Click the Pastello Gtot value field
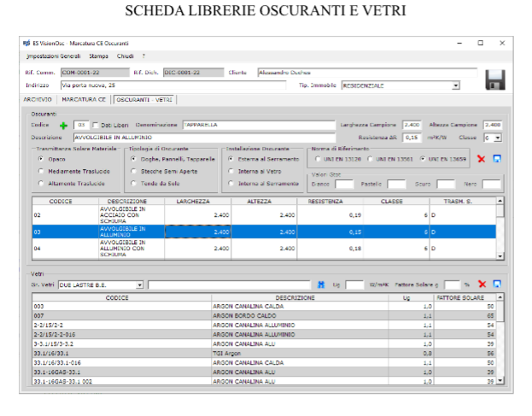 tap(396, 184)
